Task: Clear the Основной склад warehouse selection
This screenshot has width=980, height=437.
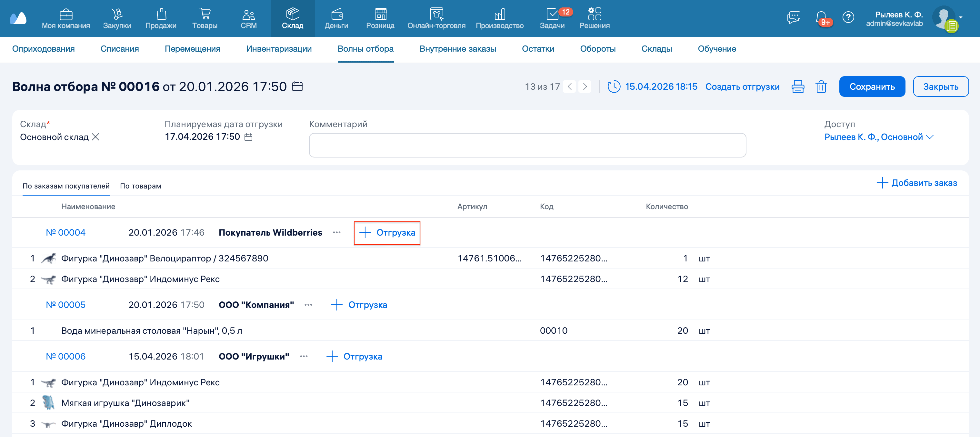Action: point(95,137)
